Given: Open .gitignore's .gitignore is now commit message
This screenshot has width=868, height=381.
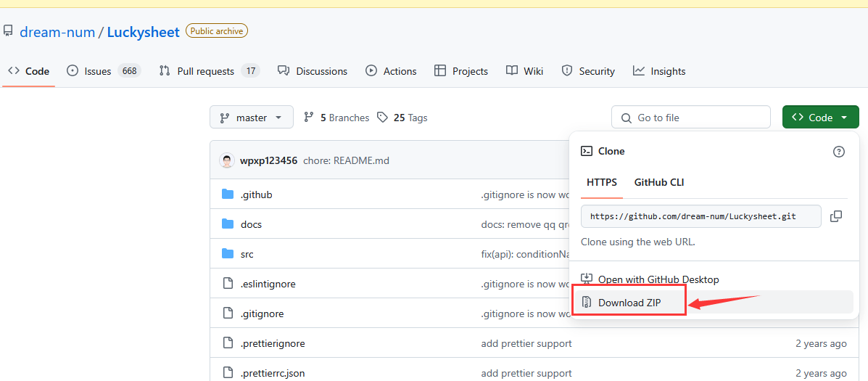Looking at the screenshot, I should click(525, 314).
